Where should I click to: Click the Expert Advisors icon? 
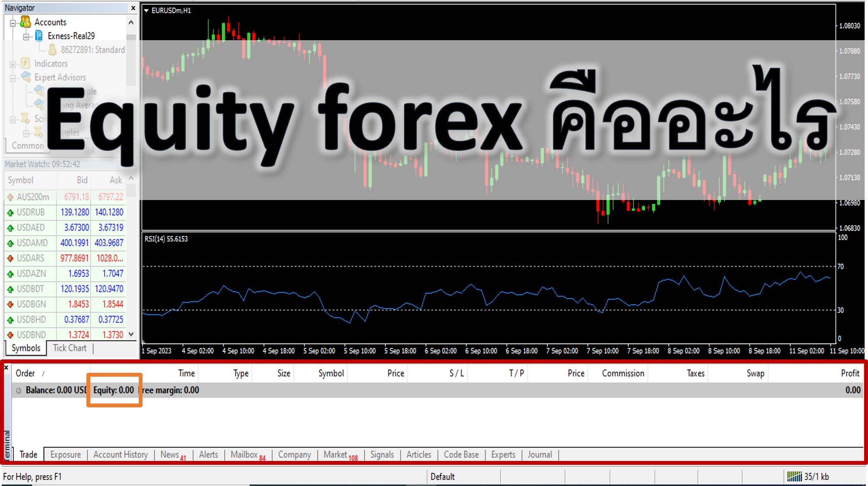26,77
